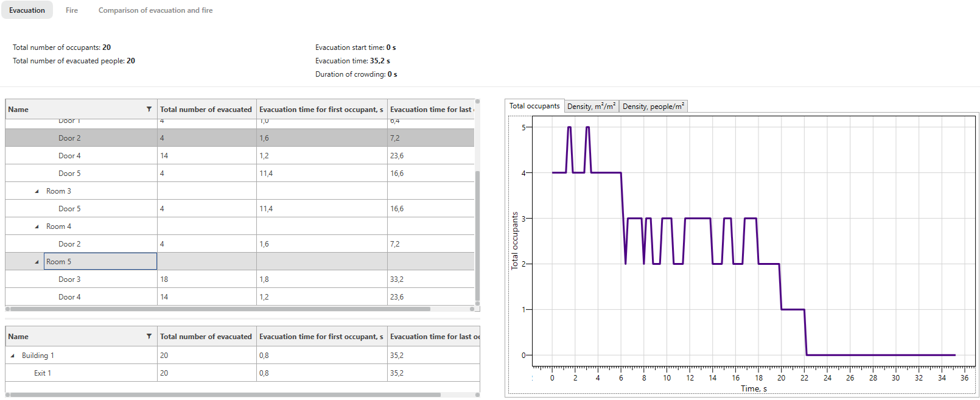Click the filter icon in lower Name column

pos(149,337)
